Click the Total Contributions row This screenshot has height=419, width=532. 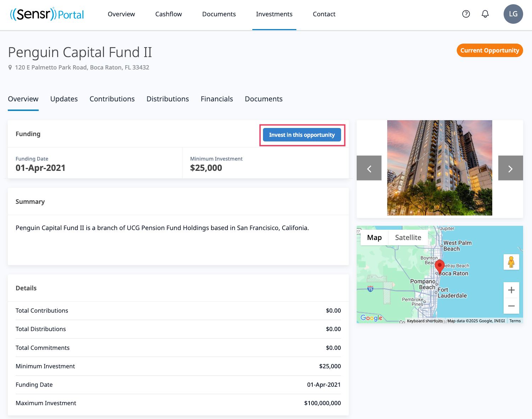pos(178,311)
